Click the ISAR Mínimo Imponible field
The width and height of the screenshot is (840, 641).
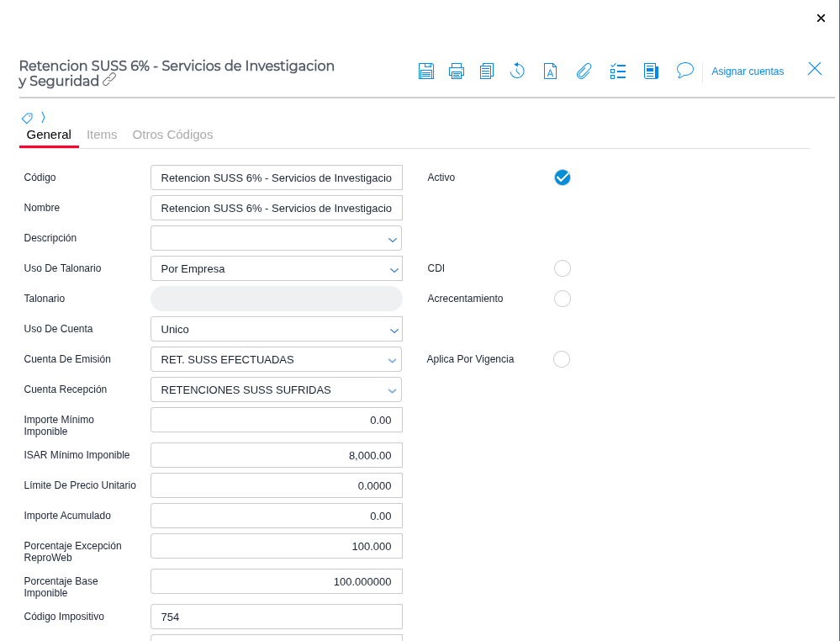tap(276, 455)
